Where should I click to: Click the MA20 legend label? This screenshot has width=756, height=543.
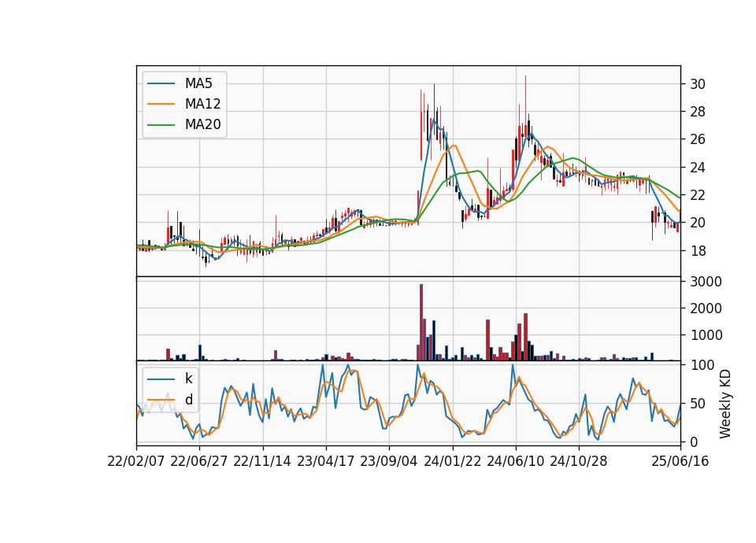(202, 124)
